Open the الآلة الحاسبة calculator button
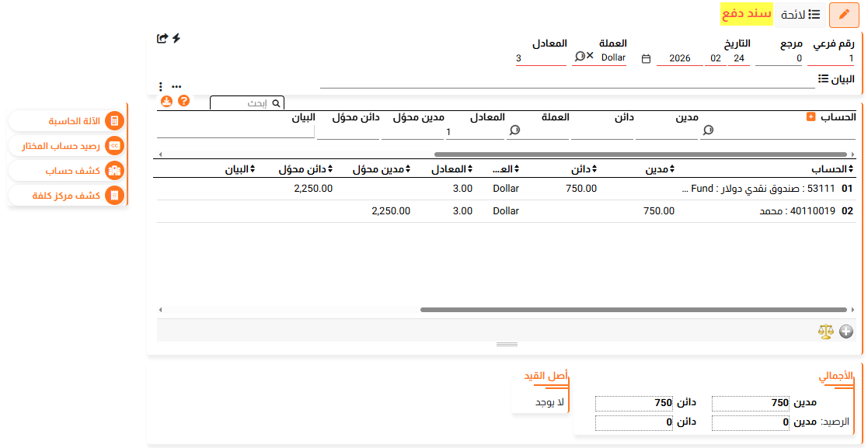Viewport: 868px width, 448px height. pyautogui.click(x=67, y=121)
